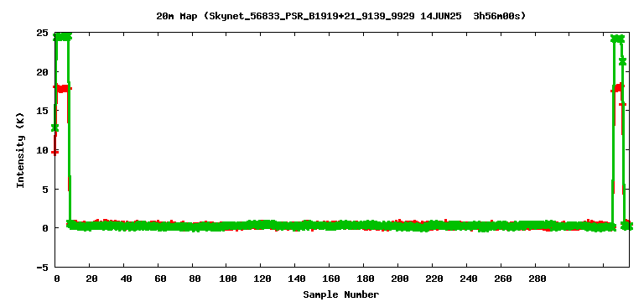
Task: Click the -5 tick on intensity axis
Action: [x=42, y=267]
